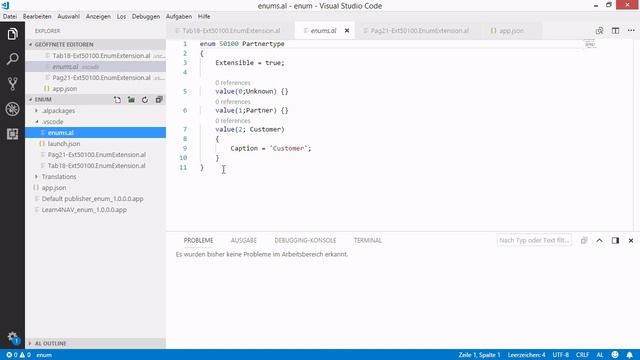Open the Datei menu

[10, 16]
